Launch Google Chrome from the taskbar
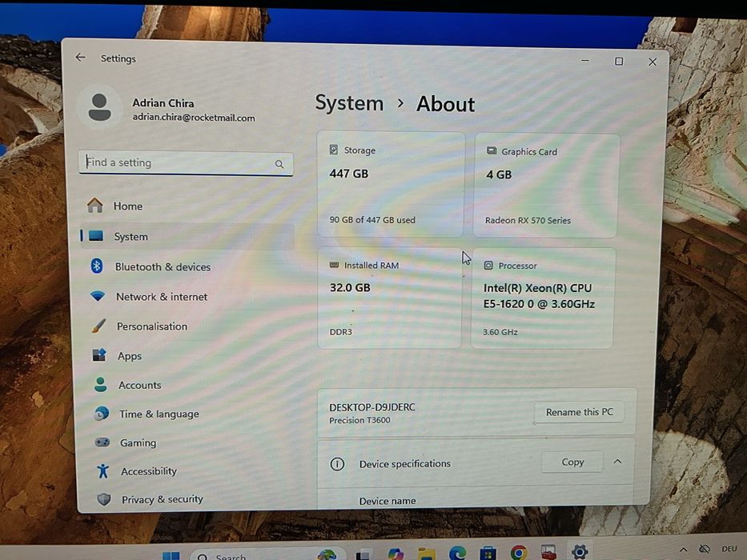The image size is (747, 560). [519, 552]
